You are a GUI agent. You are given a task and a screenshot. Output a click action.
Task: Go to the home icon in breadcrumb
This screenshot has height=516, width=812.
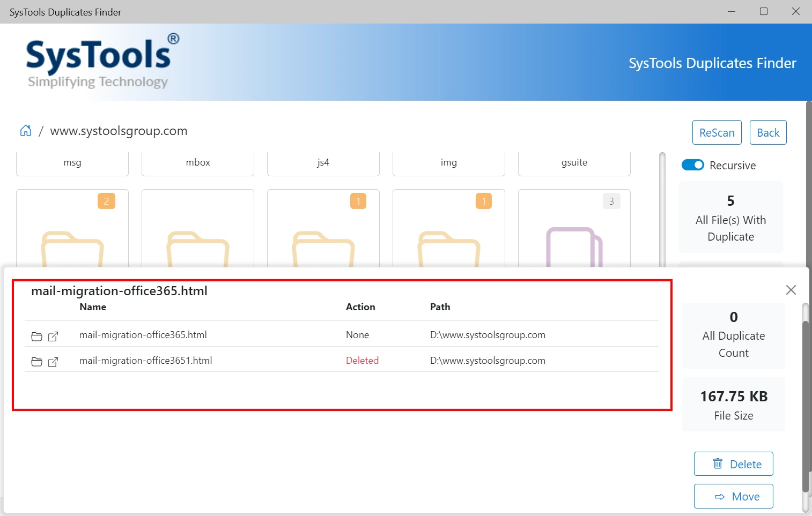pos(26,131)
